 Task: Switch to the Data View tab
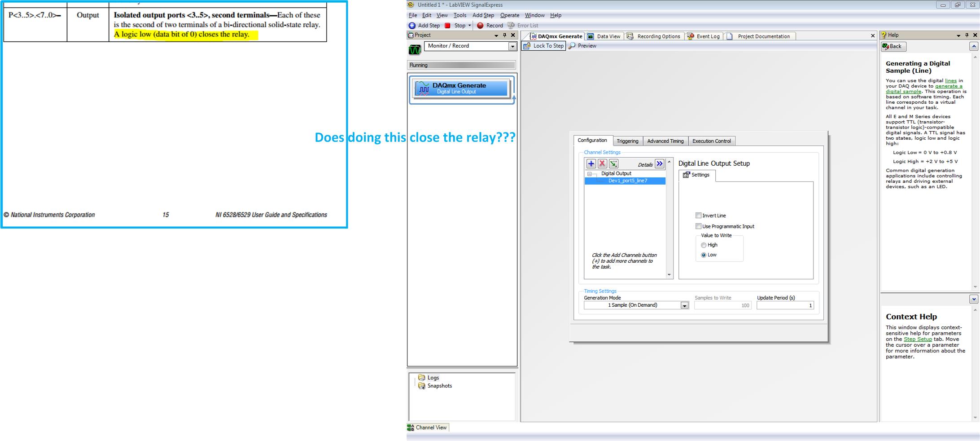click(604, 36)
